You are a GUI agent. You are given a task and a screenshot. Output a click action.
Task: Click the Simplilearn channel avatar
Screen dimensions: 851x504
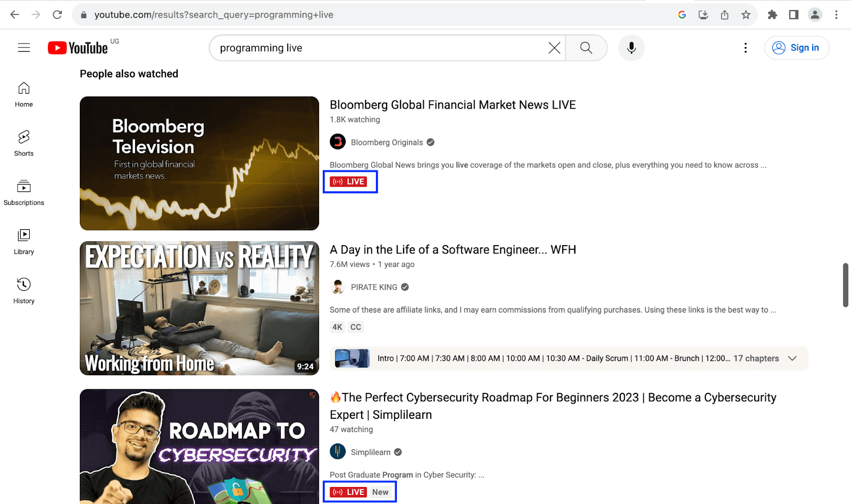pyautogui.click(x=338, y=452)
